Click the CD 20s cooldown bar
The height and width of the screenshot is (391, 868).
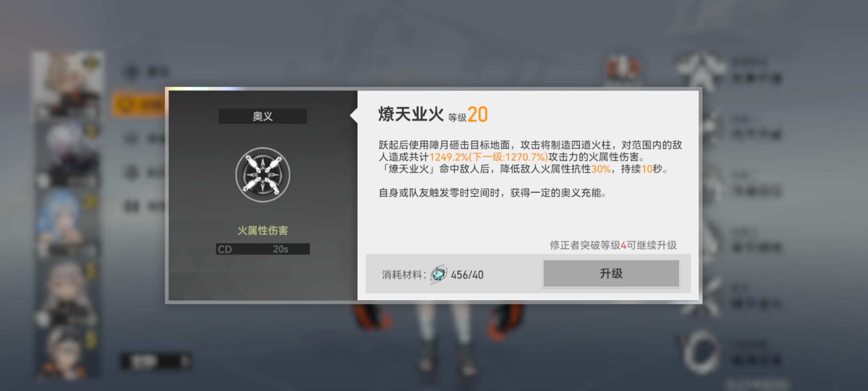tap(263, 249)
